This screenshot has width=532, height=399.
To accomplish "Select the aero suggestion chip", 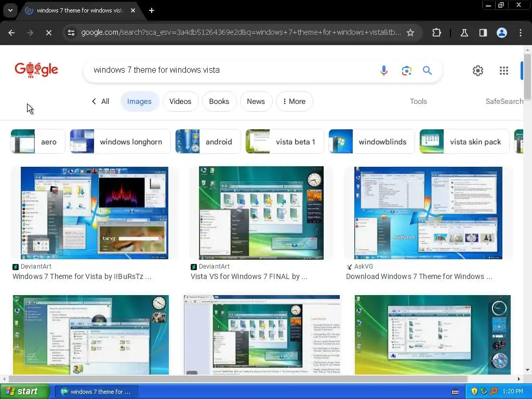I will coord(37,141).
